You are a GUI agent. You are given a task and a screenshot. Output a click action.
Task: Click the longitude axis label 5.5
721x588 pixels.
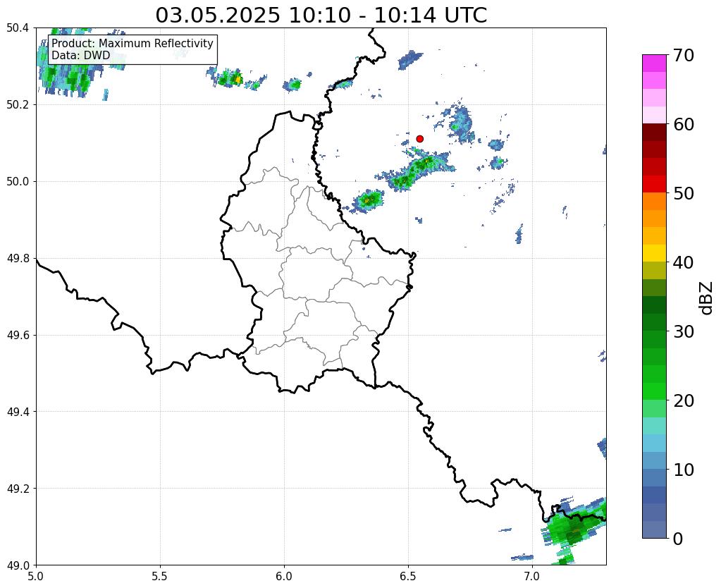pyautogui.click(x=160, y=576)
